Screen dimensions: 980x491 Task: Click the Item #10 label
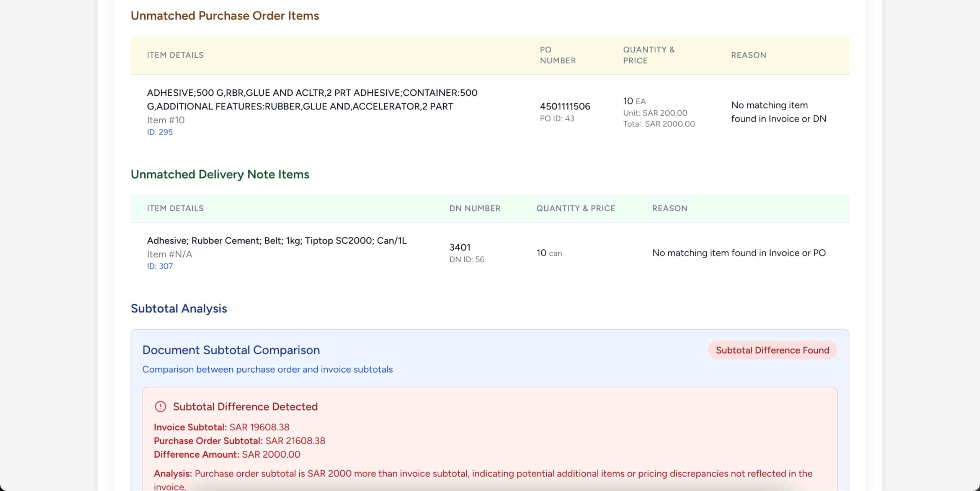click(166, 120)
